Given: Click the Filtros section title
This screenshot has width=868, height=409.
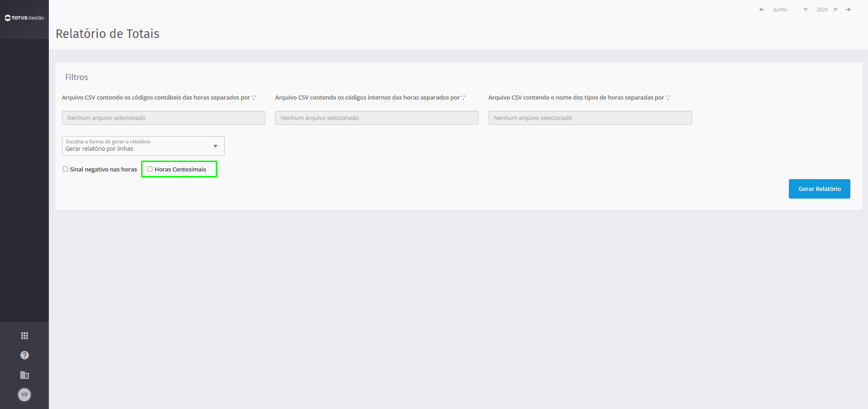Looking at the screenshot, I should click(76, 77).
